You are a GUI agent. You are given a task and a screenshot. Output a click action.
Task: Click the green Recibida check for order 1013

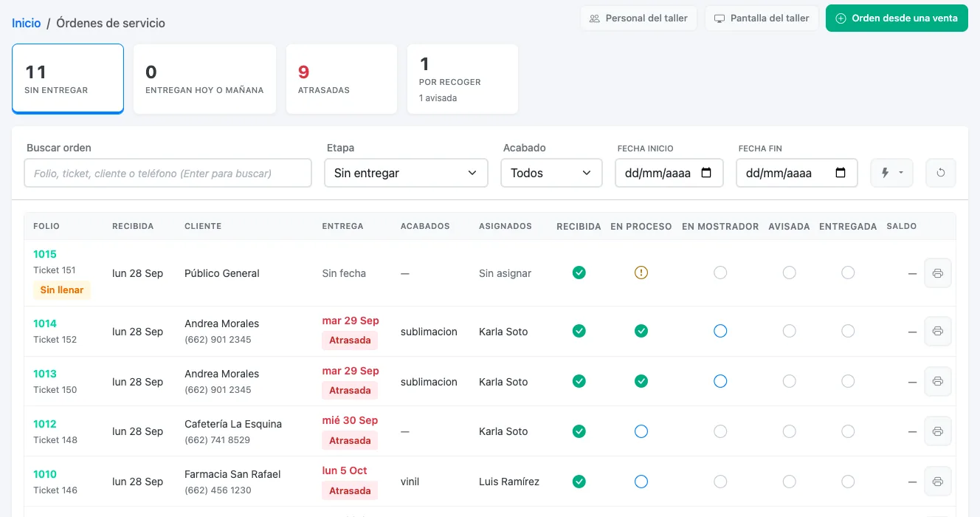click(579, 381)
